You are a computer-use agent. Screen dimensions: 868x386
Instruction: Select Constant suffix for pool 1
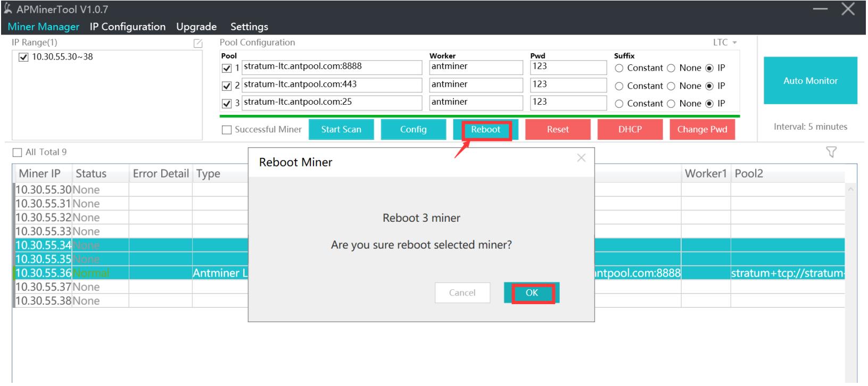point(619,68)
